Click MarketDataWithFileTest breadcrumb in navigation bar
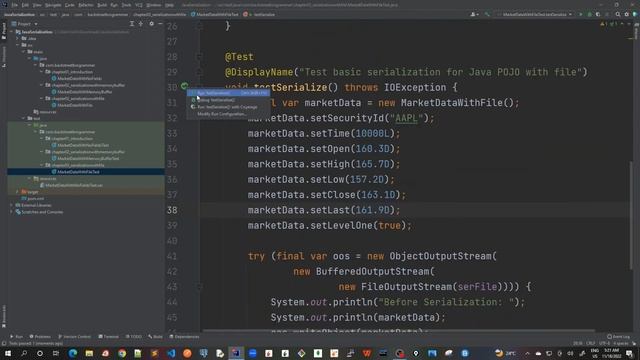The image size is (640, 360). (215, 14)
